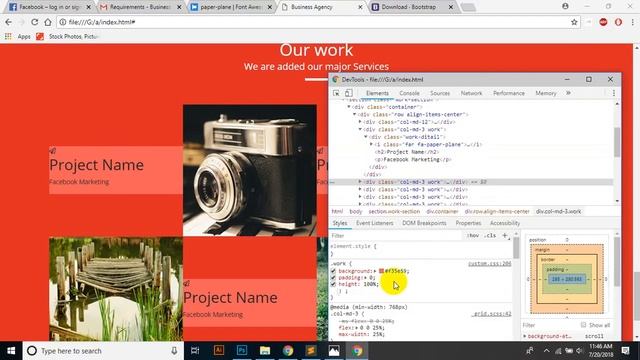The height and width of the screenshot is (360, 640).
Task: Click Chrome back arrow button
Action: [x=9, y=22]
